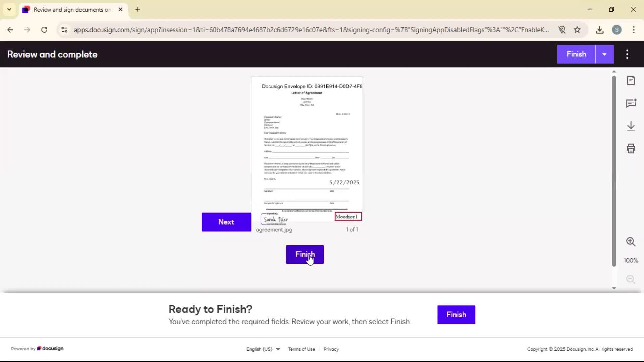Click the Sarah Tyler signature field

point(276,219)
